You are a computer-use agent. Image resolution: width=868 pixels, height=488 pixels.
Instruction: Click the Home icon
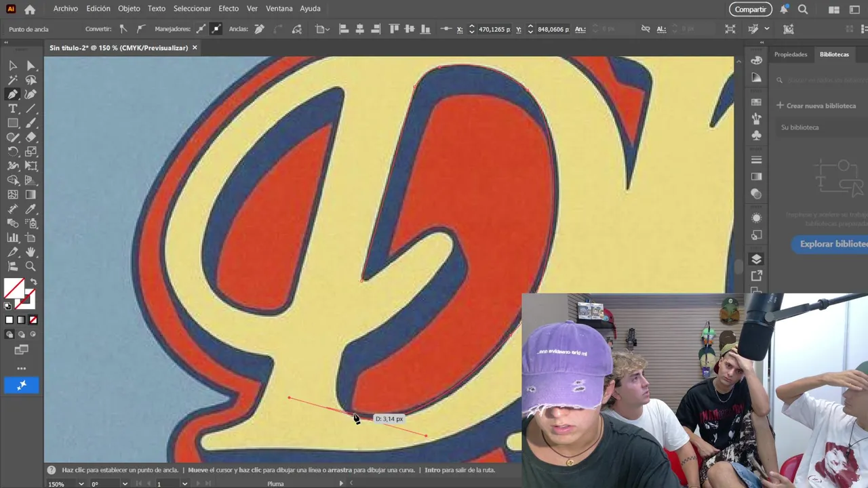[x=30, y=9]
